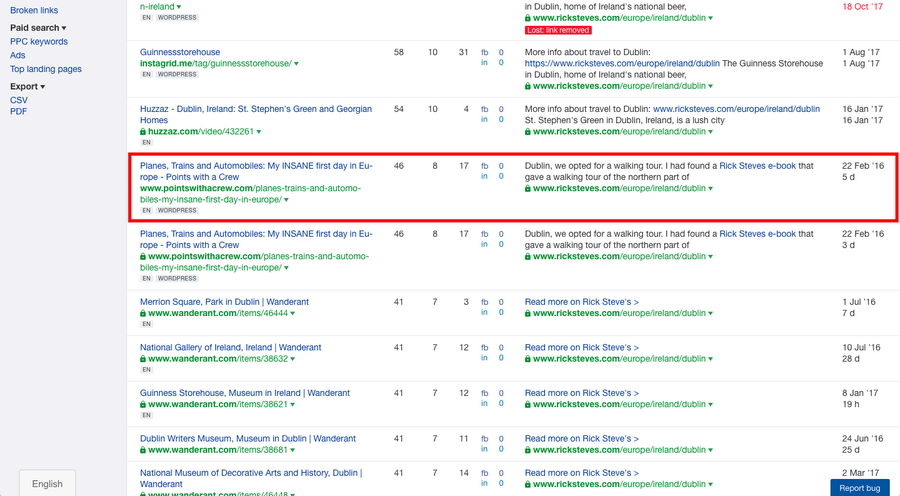This screenshot has height=496, width=900.
Task: Click the Report bug button
Action: coord(859,487)
